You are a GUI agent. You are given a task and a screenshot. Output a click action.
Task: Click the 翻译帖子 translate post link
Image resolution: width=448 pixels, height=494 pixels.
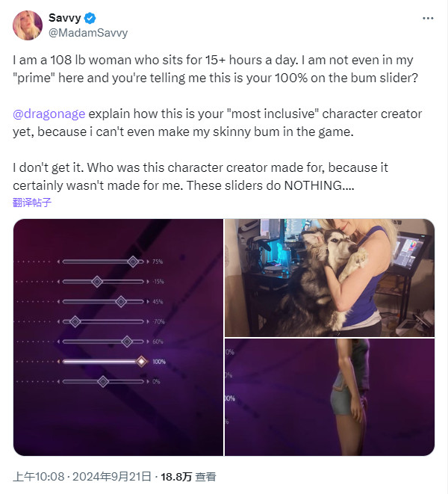point(32,202)
